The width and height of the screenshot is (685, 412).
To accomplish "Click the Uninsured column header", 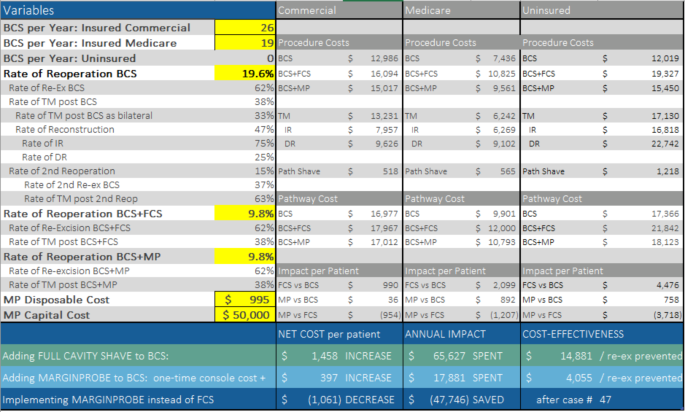I will (x=602, y=10).
